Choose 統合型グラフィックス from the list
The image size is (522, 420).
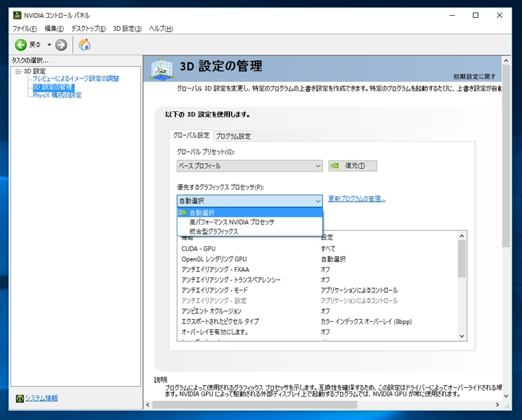(250, 231)
